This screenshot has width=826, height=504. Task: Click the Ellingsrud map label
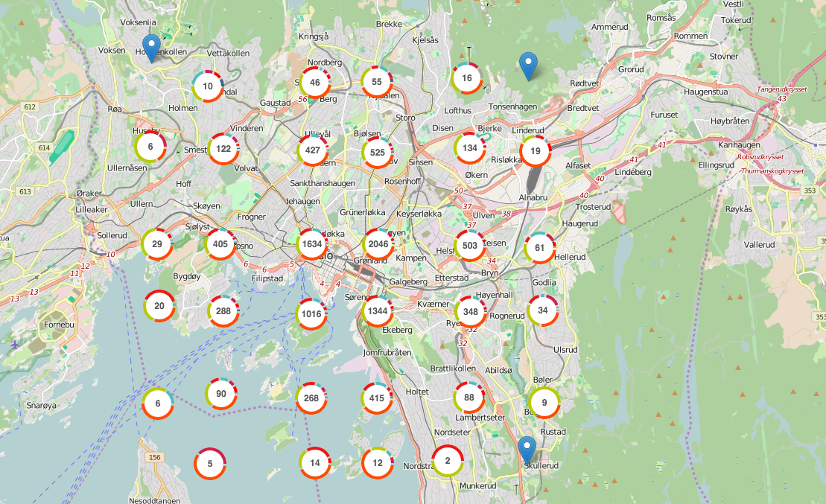[x=717, y=165]
